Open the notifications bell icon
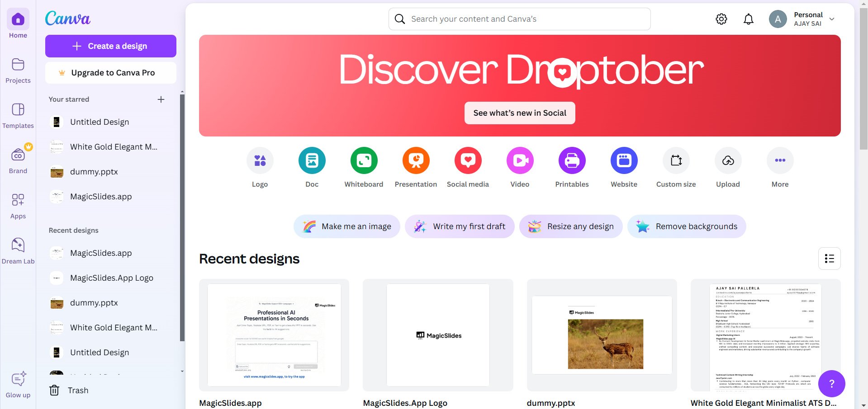The width and height of the screenshot is (868, 409). 749,19
